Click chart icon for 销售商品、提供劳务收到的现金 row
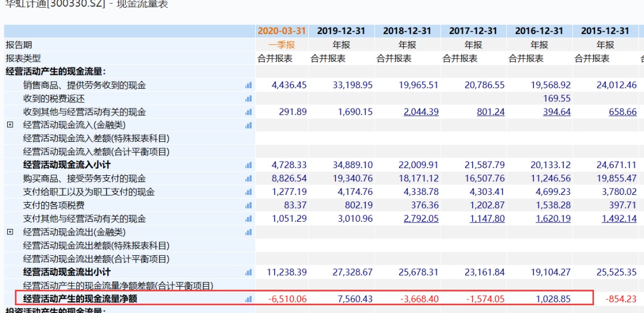This screenshot has width=644, height=313. (x=249, y=85)
